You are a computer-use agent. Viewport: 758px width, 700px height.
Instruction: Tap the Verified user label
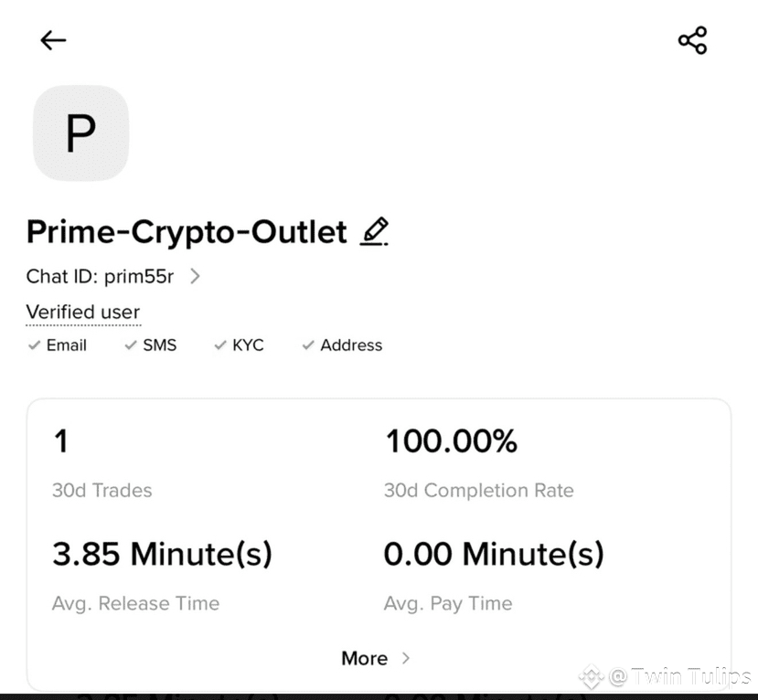coord(83,313)
